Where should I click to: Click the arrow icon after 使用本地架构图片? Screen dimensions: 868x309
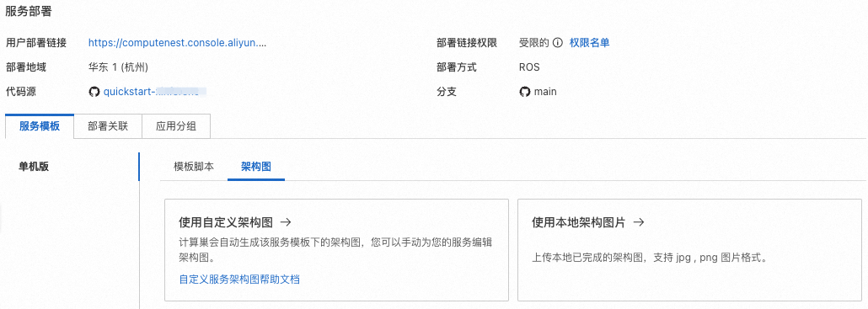pyautogui.click(x=639, y=222)
